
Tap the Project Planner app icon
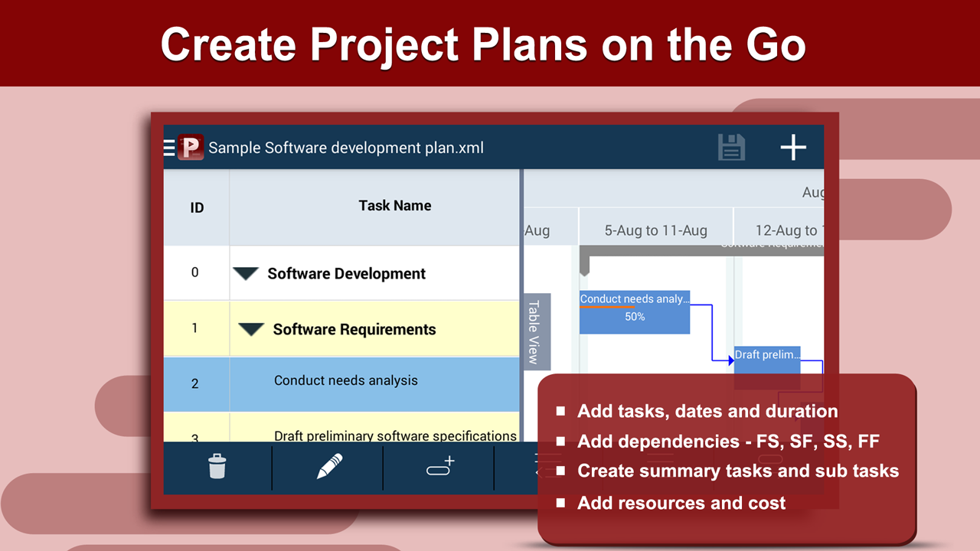pos(191,147)
